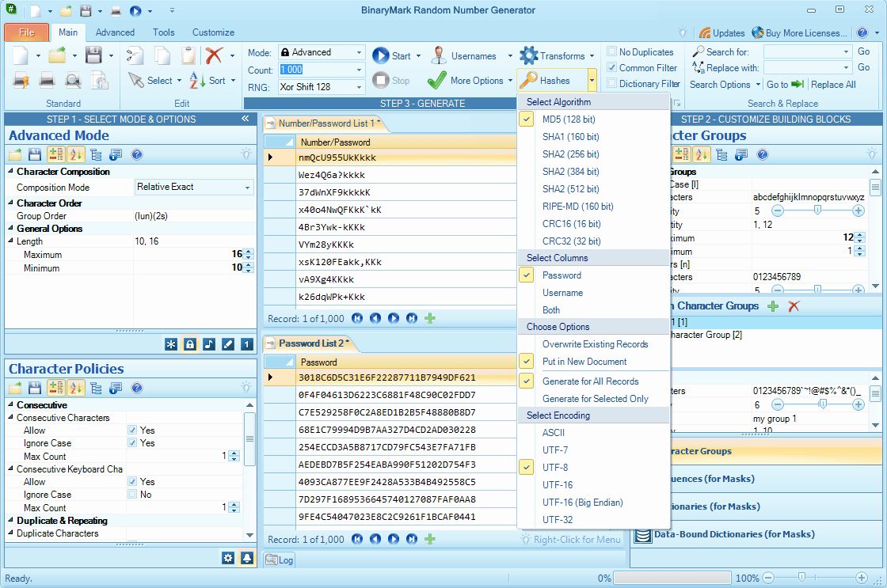The height and width of the screenshot is (588, 887).
Task: Open the Composition Mode dropdown Relative Exact
Action: tap(195, 187)
